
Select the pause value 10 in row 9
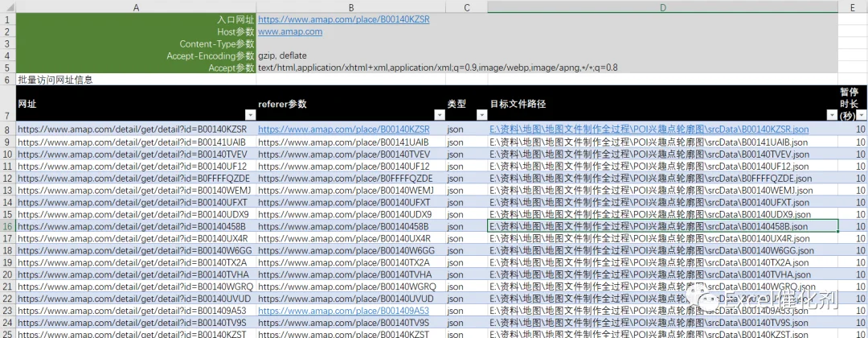click(x=853, y=142)
